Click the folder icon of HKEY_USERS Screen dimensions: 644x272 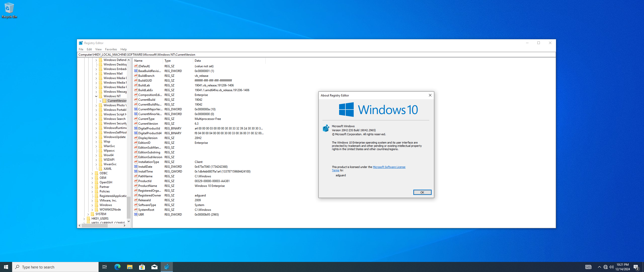pyautogui.click(x=89, y=218)
